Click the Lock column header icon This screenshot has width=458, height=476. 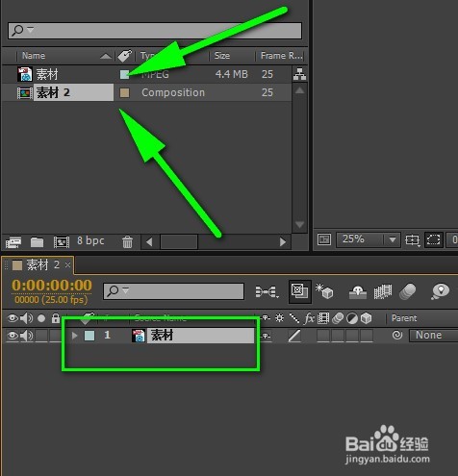56,318
